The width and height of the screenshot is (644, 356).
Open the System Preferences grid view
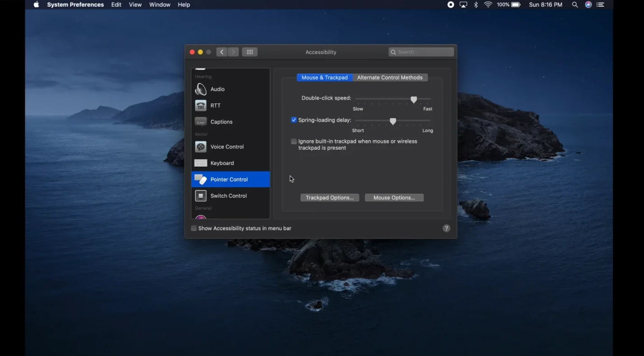click(x=249, y=51)
